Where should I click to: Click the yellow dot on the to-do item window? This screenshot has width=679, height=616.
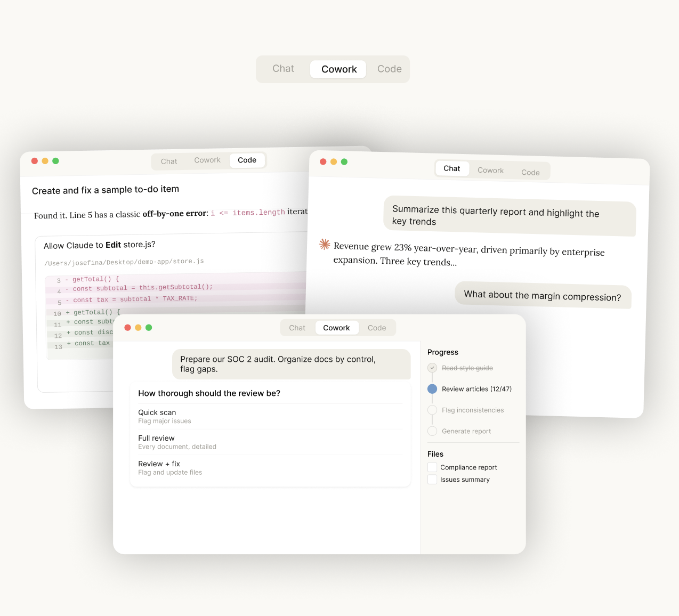tap(45, 161)
